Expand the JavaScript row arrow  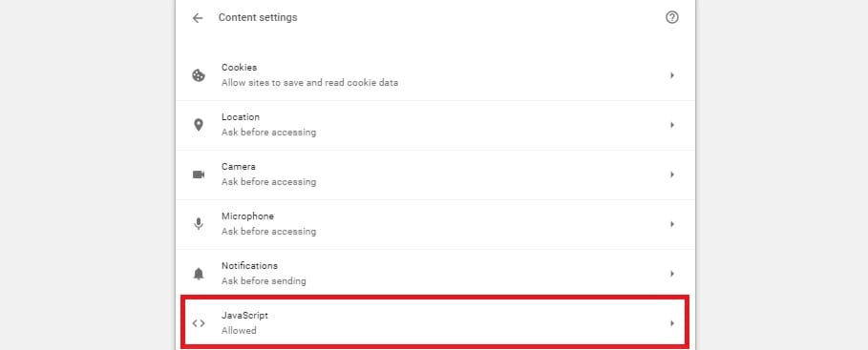pyautogui.click(x=672, y=323)
